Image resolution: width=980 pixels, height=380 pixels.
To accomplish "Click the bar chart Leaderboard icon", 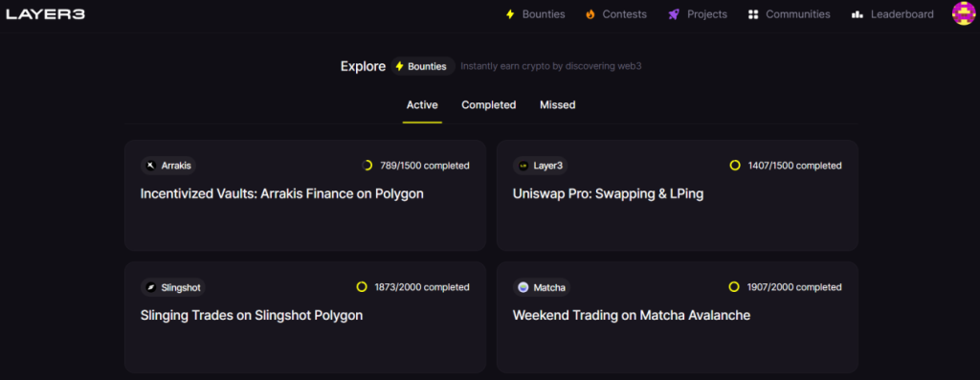I will coord(857,13).
